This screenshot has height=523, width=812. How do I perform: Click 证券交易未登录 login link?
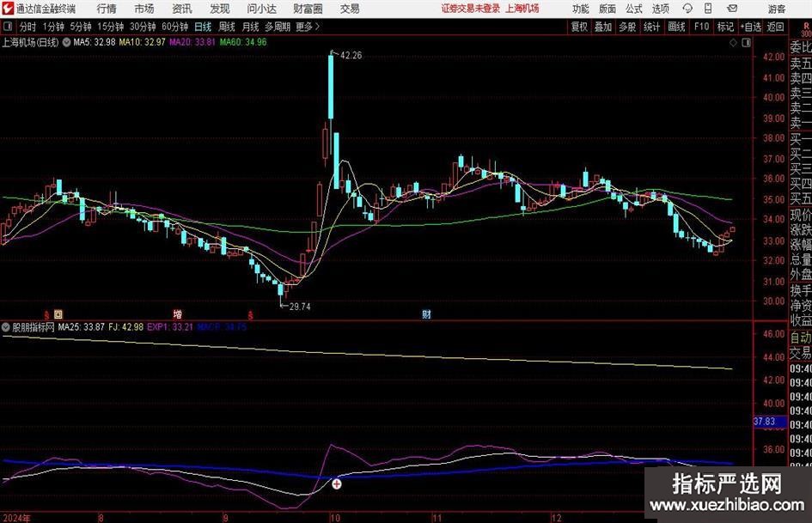(x=471, y=9)
